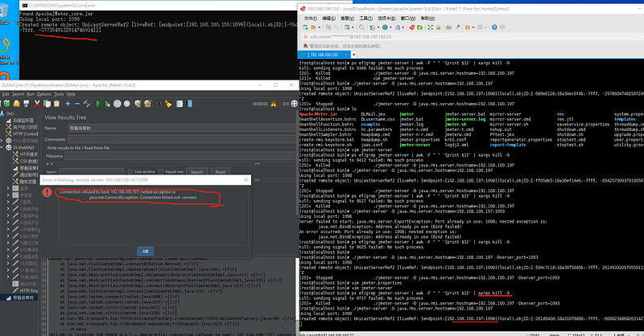Viewport: 644px width, 336px height.
Task: Click the JMeter remote engines globe icon
Action: coord(294,104)
